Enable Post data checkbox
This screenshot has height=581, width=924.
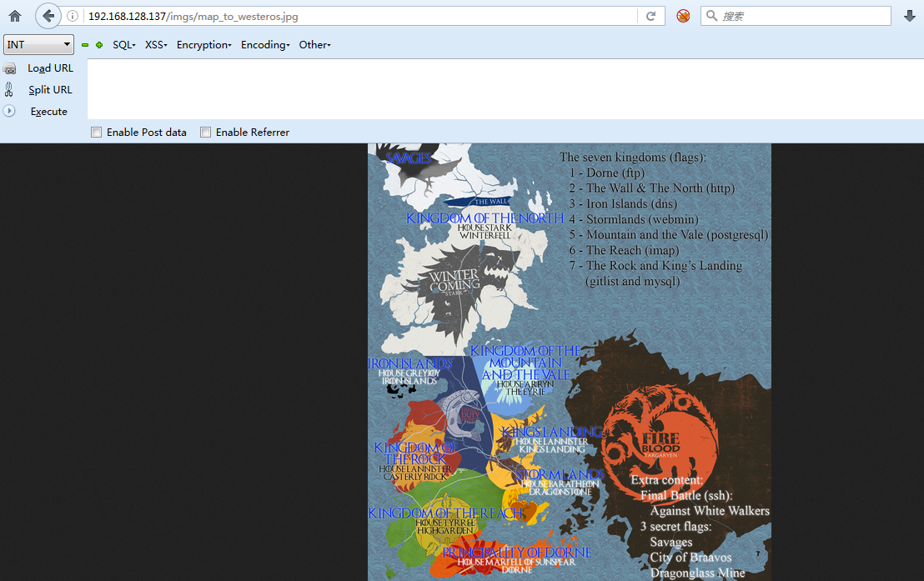point(96,132)
